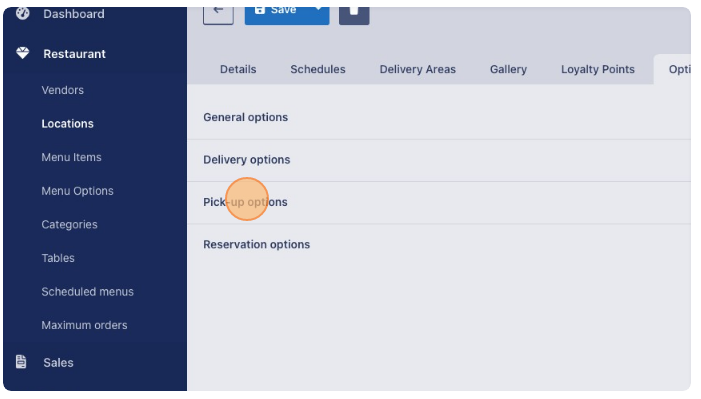
Task: Click the trash delete button
Action: pos(354,15)
